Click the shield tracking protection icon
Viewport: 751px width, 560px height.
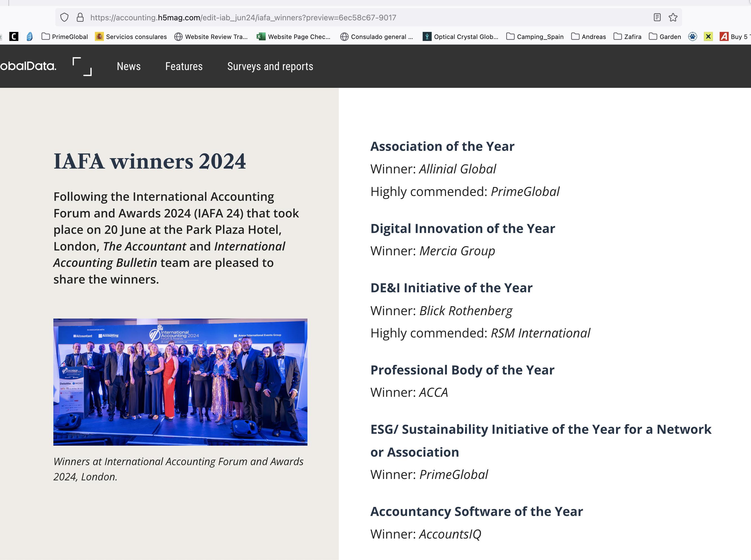64,17
